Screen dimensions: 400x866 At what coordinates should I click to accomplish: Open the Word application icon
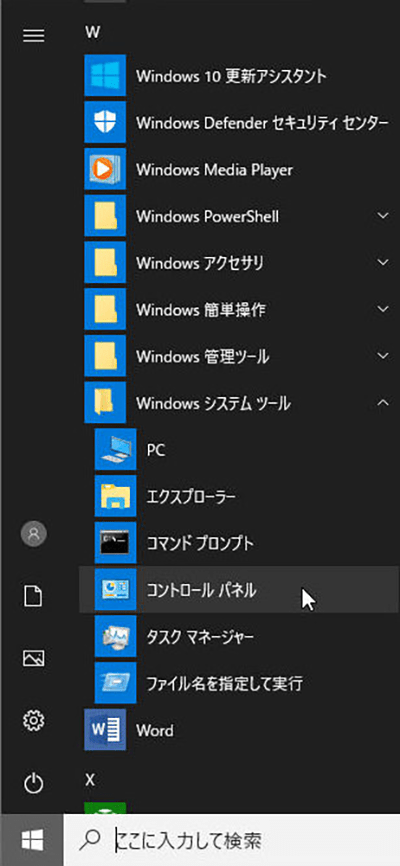point(105,730)
